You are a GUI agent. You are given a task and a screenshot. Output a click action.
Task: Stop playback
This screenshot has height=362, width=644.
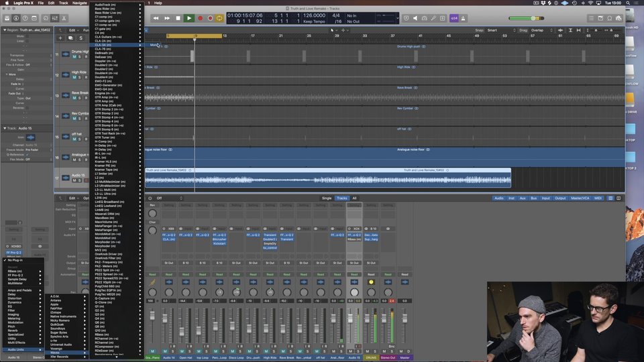(178, 18)
